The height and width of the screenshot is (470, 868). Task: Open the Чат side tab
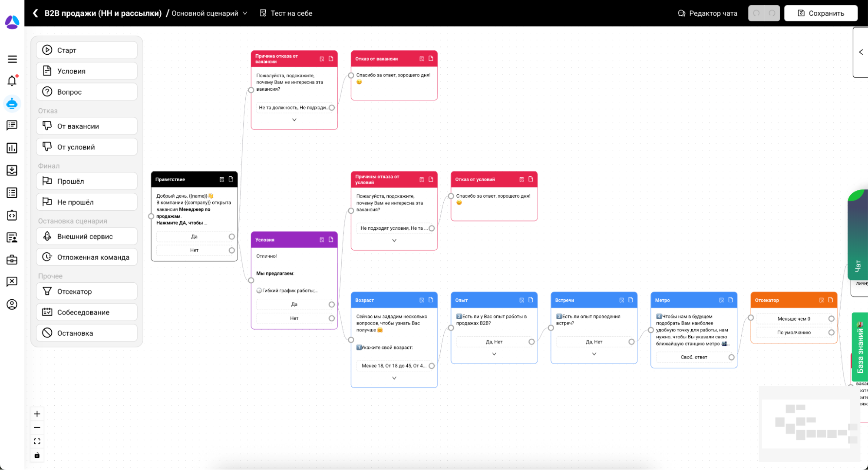click(x=858, y=266)
